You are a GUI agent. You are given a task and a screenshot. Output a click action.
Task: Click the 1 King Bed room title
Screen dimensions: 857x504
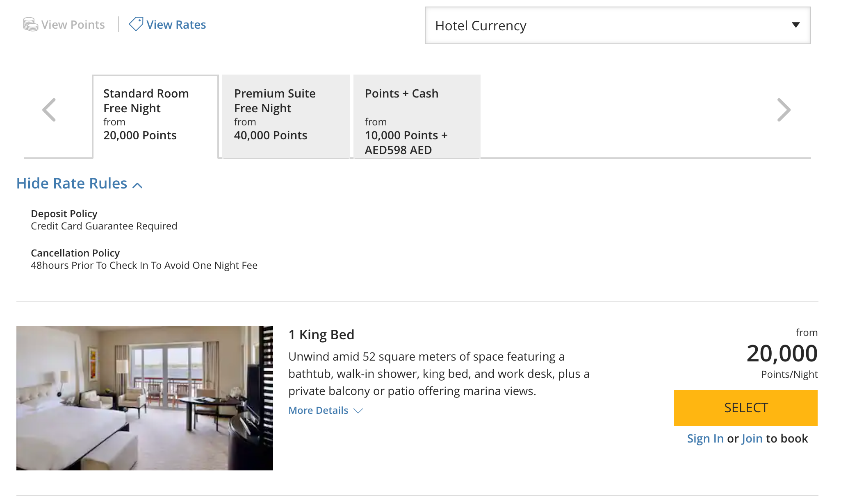point(321,335)
